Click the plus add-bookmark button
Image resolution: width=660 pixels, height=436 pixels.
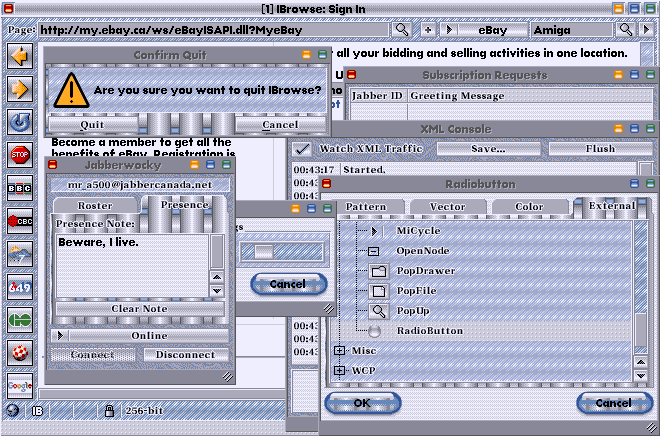[x=428, y=30]
